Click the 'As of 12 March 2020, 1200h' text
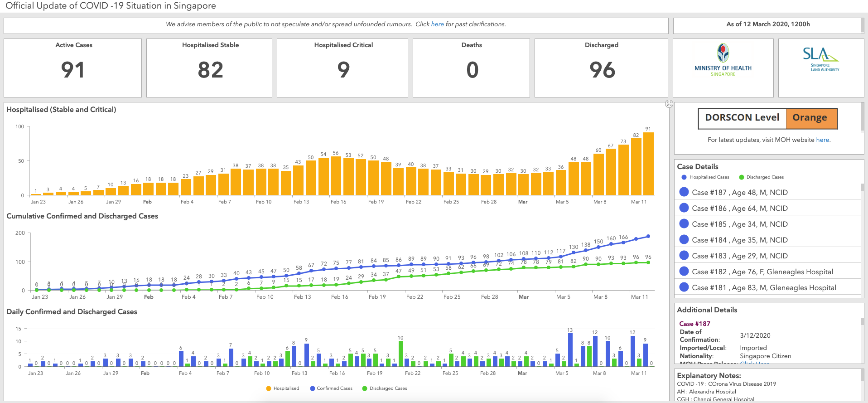The image size is (868, 403). pos(768,24)
